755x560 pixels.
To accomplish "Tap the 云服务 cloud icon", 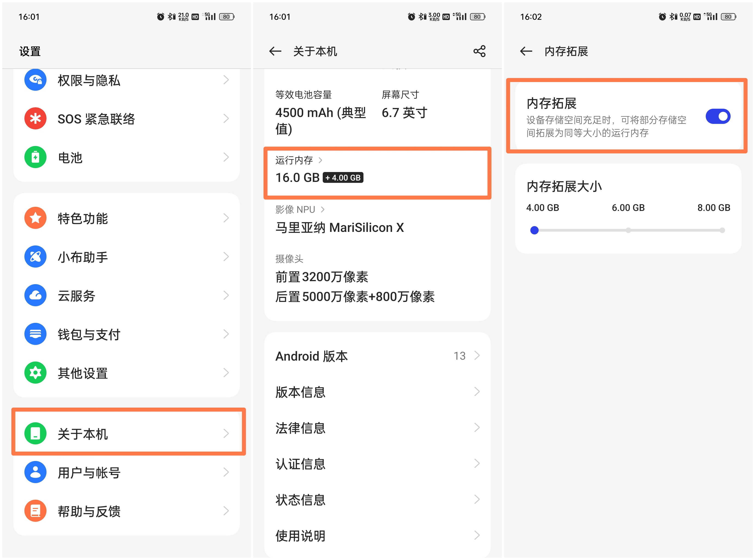I will tap(35, 295).
